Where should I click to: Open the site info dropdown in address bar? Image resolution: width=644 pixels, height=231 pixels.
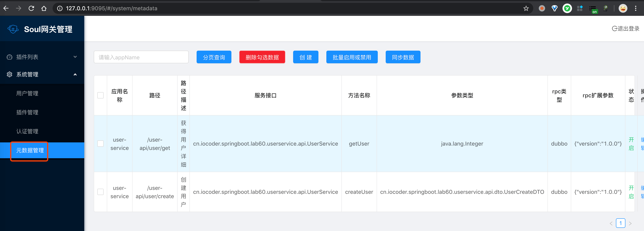point(60,8)
